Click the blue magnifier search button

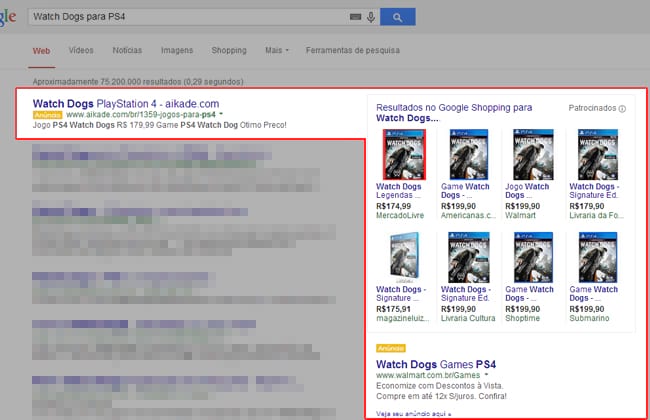398,17
